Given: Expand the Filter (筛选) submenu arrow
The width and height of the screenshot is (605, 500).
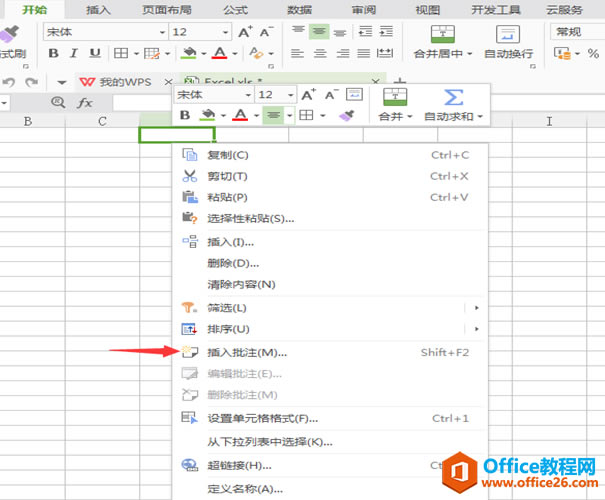Looking at the screenshot, I should click(477, 307).
